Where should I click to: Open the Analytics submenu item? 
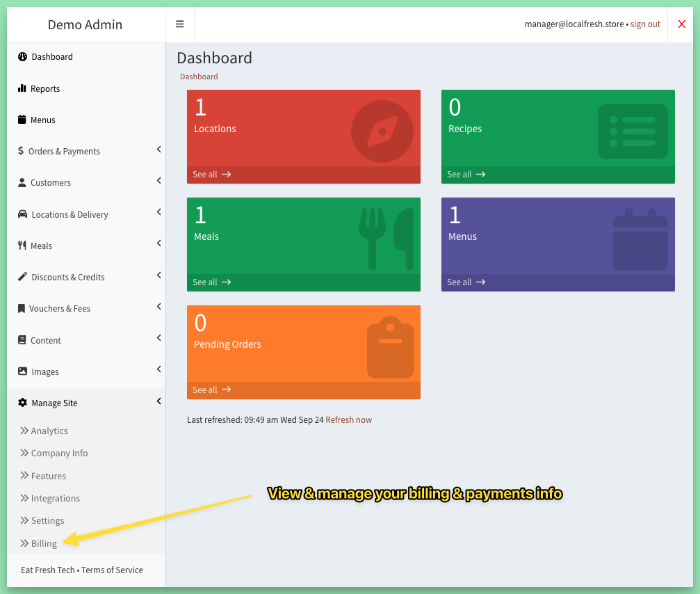(x=44, y=431)
